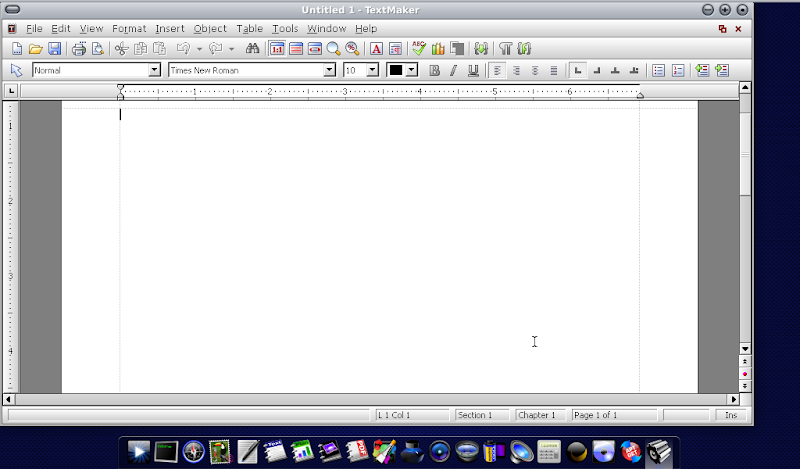
Task: Undo the last action
Action: tap(183, 49)
